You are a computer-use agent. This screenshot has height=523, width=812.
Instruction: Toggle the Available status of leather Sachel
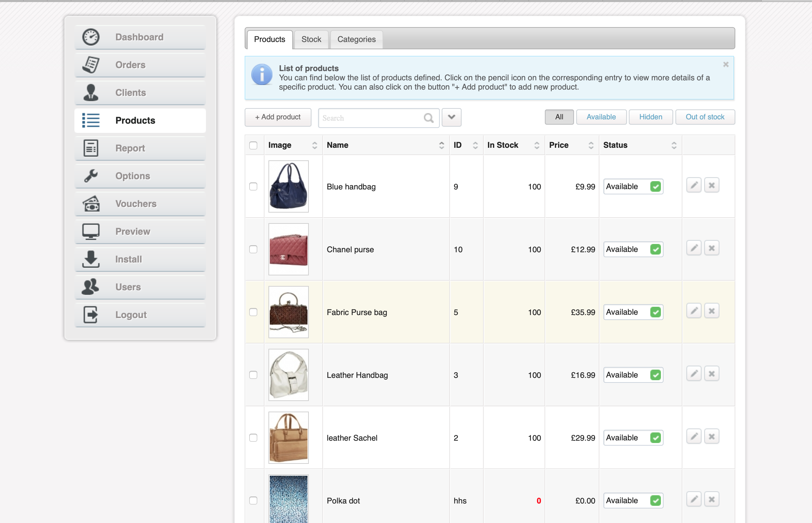(655, 438)
